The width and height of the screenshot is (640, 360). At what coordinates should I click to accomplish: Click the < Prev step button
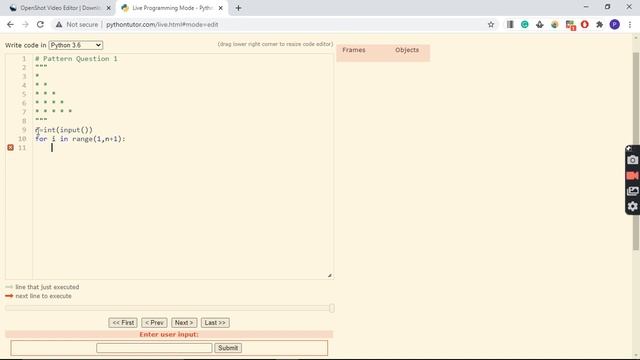coord(154,322)
